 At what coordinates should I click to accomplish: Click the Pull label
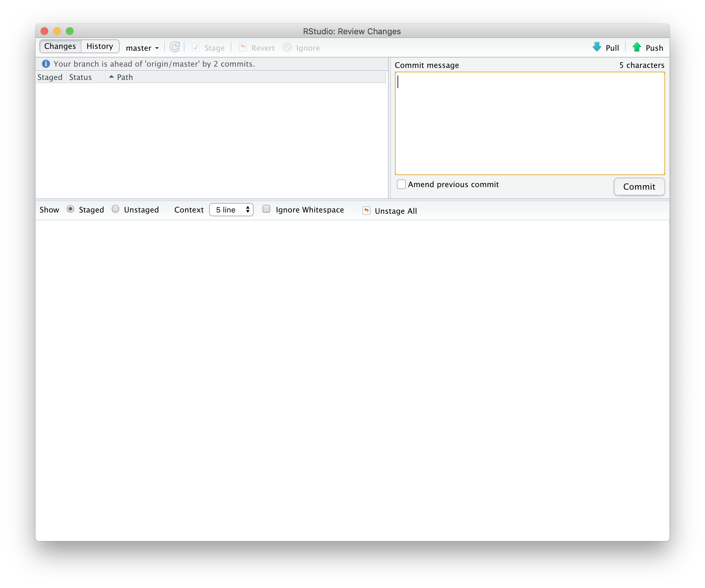pos(612,48)
